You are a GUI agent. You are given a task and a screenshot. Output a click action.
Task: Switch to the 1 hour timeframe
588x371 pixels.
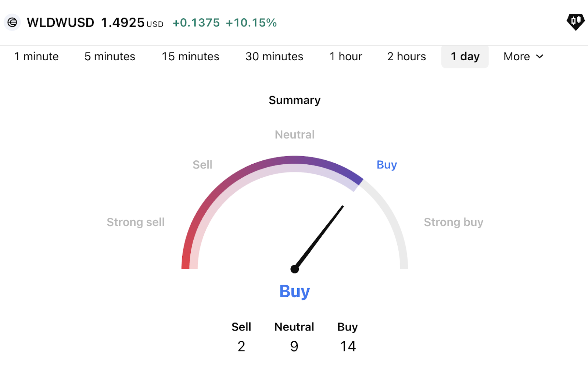[x=345, y=57]
